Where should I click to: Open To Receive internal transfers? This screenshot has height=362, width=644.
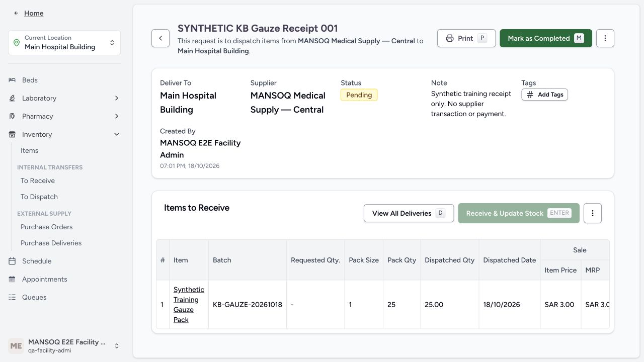pyautogui.click(x=38, y=180)
